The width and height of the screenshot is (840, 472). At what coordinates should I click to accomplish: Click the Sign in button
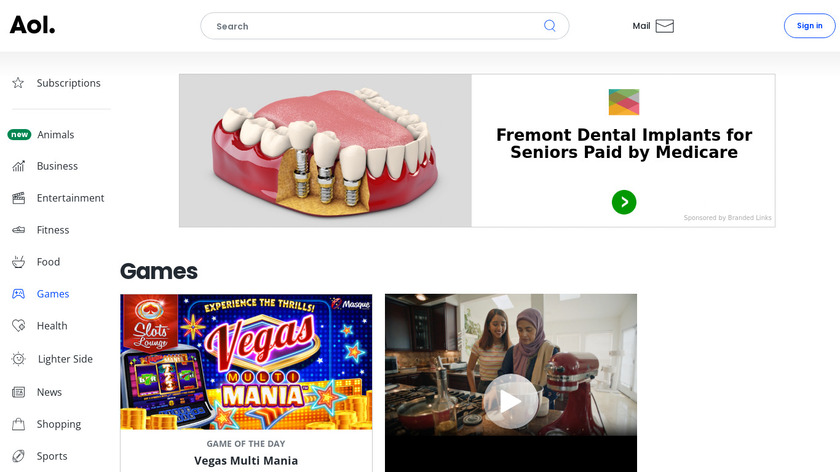(x=809, y=26)
